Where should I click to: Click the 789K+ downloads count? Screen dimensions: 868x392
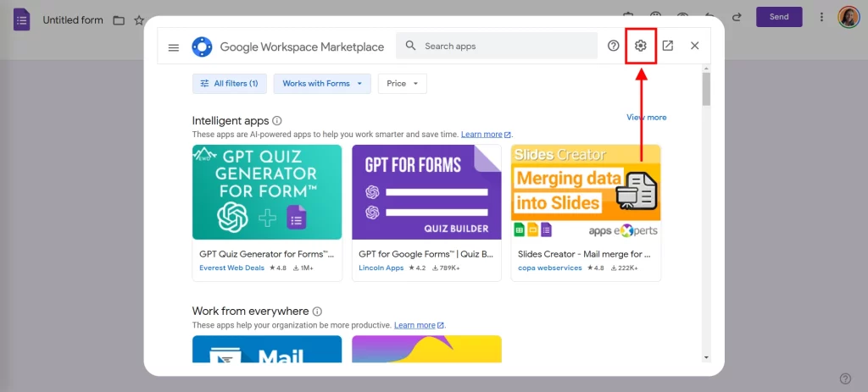[x=446, y=268]
